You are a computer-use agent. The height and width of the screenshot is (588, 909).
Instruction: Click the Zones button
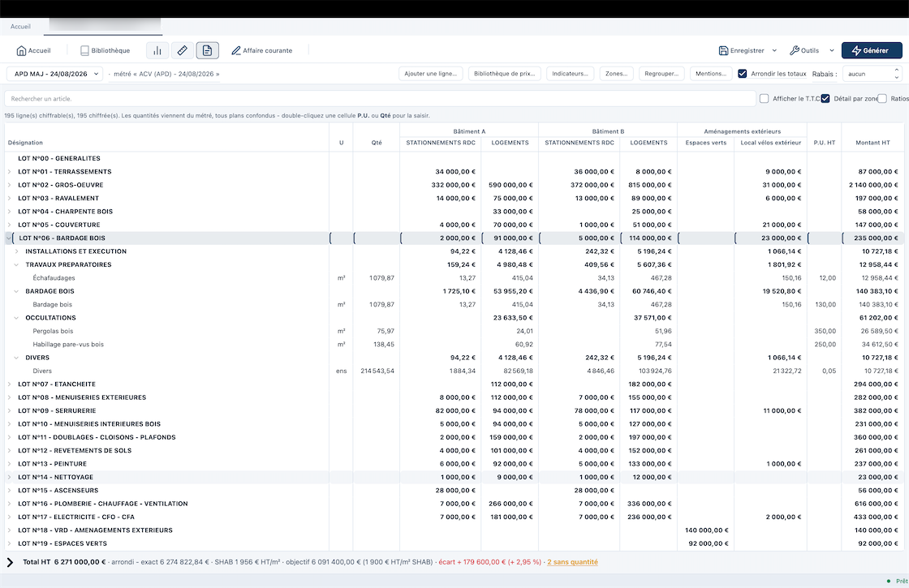[616, 74]
